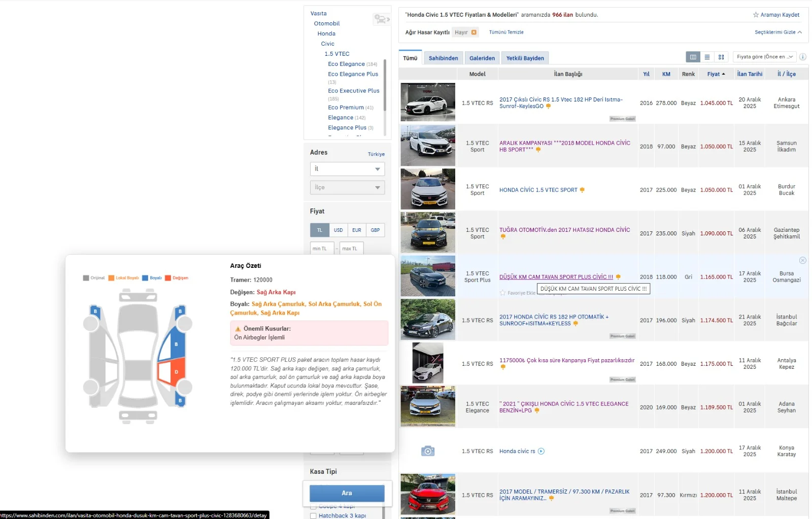Click the marker next to DÜŞÜK KM CAM TAVAN listing
This screenshot has height=519, width=812.
pyautogui.click(x=618, y=277)
